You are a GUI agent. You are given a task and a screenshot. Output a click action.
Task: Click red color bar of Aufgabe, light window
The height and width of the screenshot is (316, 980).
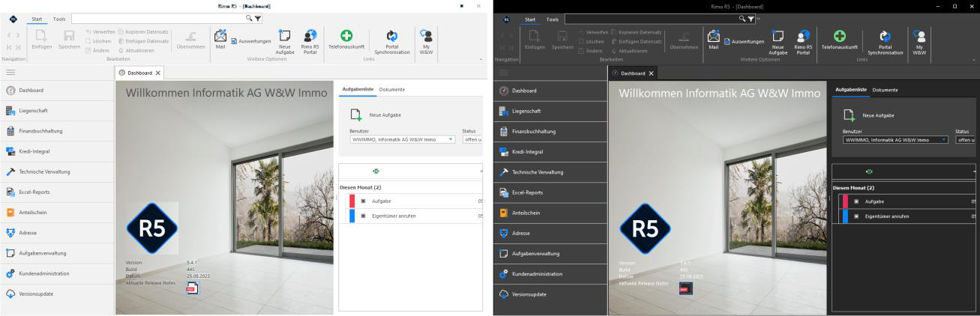click(x=352, y=201)
